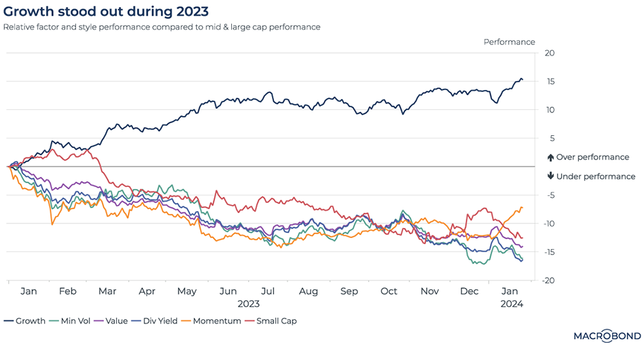
Task: Click the -20 tick on the y-axis
Action: (x=549, y=280)
